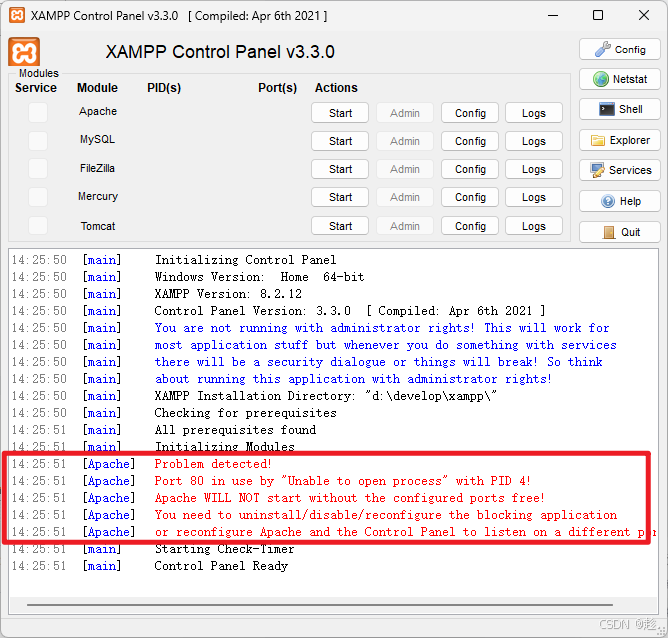Launch Shell with the terminal icon

(619, 109)
